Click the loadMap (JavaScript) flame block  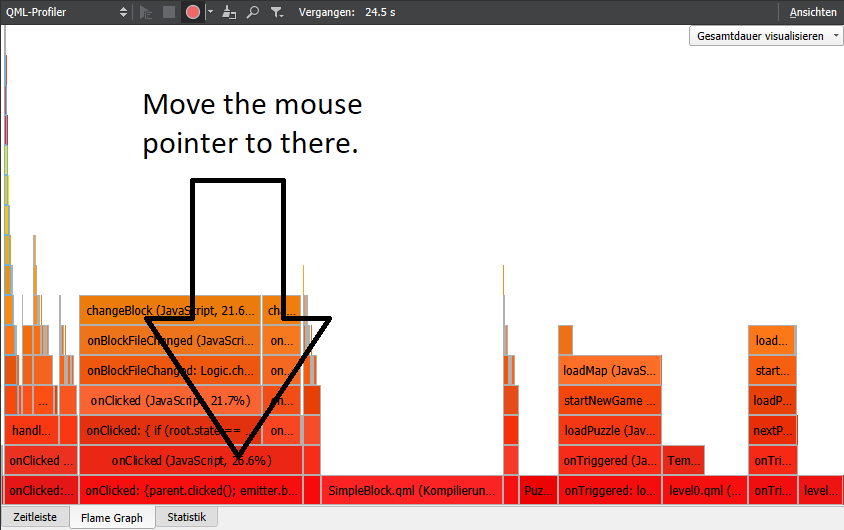(608, 371)
